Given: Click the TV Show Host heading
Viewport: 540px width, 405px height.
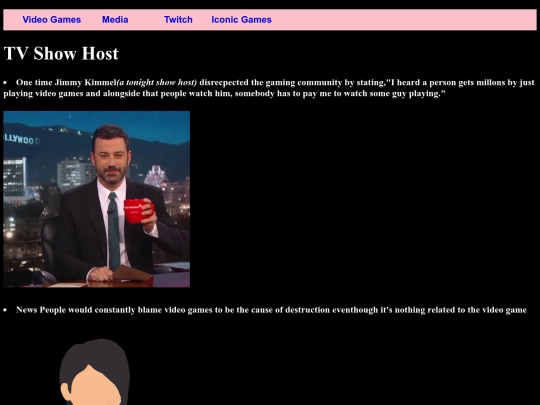Looking at the screenshot, I should tap(61, 53).
